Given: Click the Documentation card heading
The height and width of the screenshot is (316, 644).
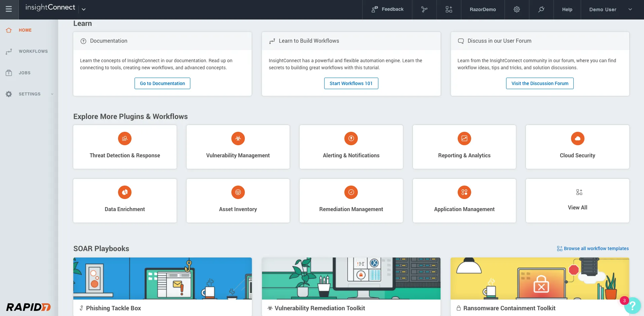Looking at the screenshot, I should (109, 41).
